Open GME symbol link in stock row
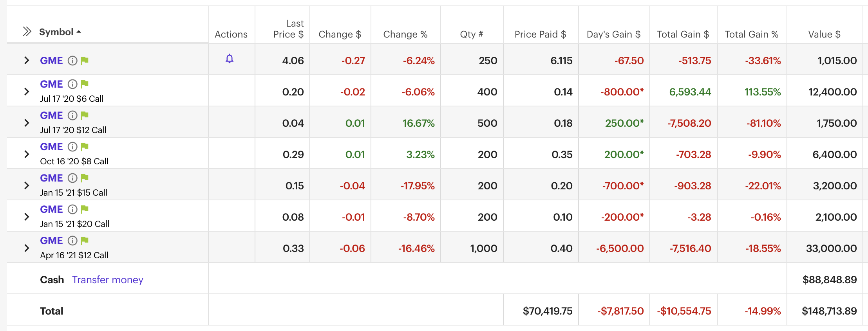 (x=51, y=61)
